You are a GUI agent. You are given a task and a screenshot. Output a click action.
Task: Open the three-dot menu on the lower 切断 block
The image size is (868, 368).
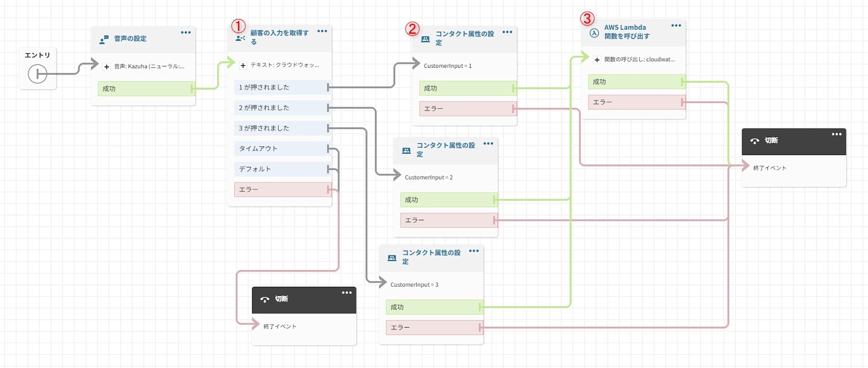click(x=347, y=292)
